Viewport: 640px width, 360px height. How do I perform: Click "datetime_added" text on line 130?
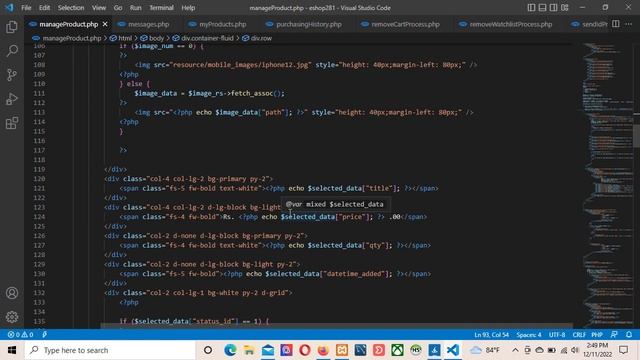(354, 274)
